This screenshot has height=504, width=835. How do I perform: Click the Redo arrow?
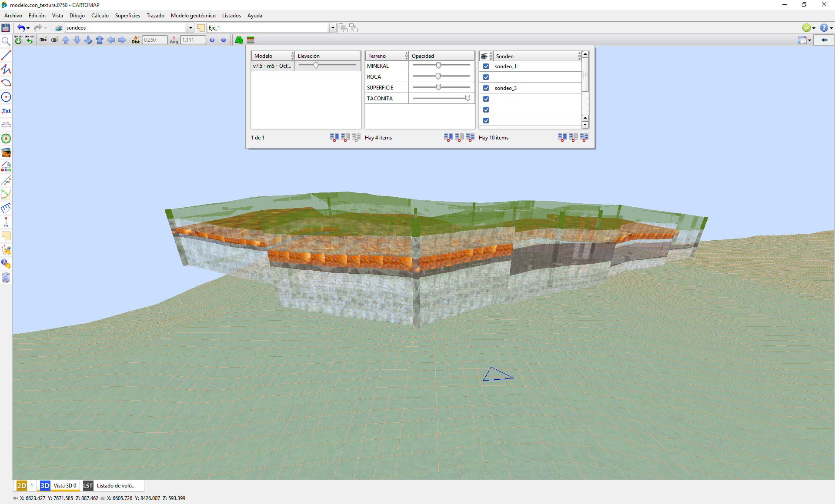[38, 28]
